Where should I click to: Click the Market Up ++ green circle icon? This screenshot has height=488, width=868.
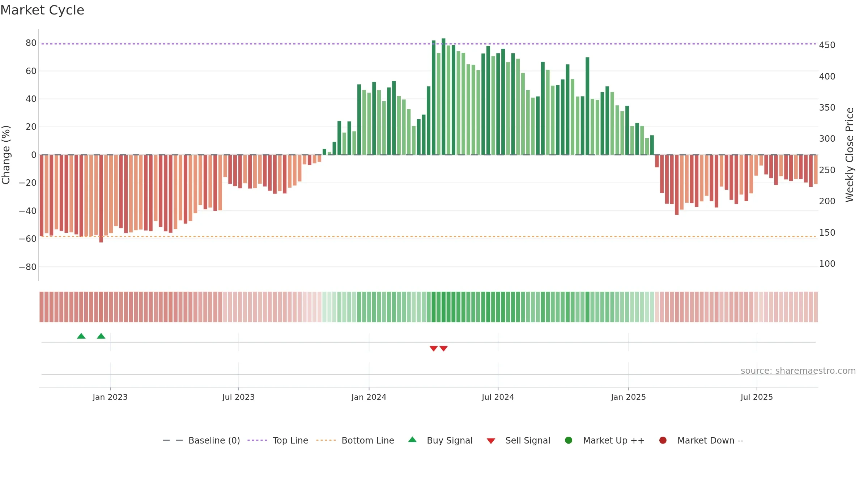569,440
